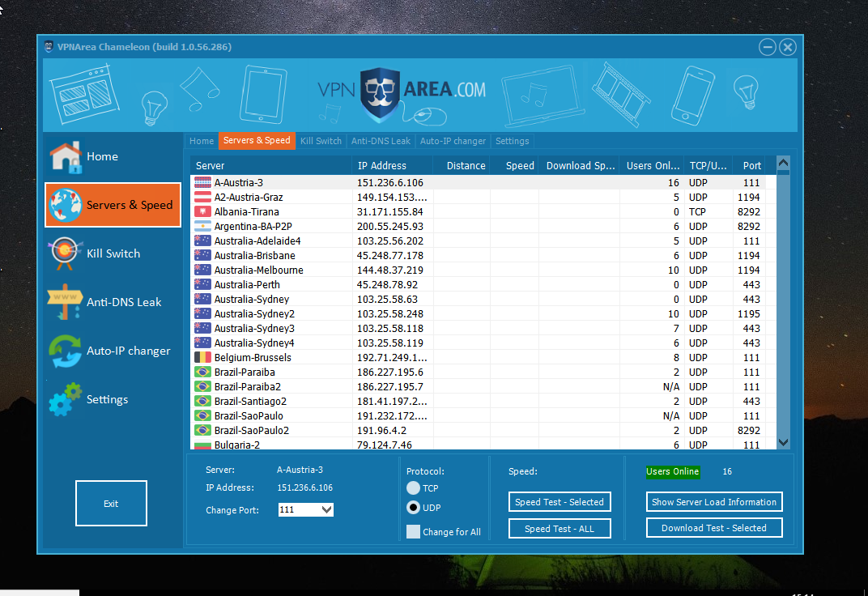Select the TCP protocol radio button
The image size is (868, 596).
(413, 488)
